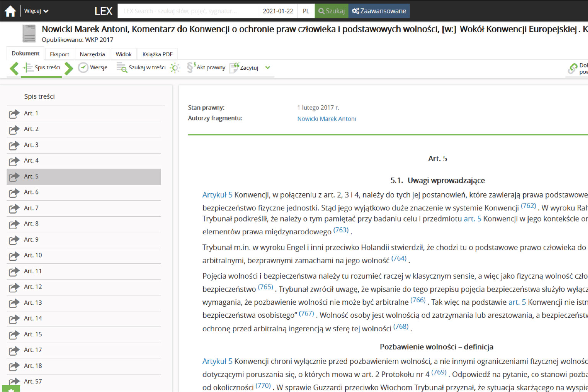Toggle the Spis treści panel

pos(42,68)
